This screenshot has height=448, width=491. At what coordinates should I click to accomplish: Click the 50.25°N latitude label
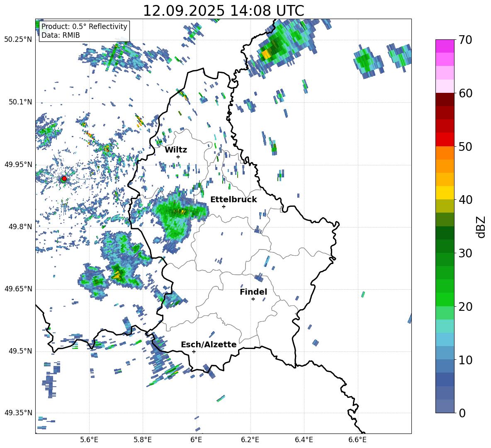point(18,40)
